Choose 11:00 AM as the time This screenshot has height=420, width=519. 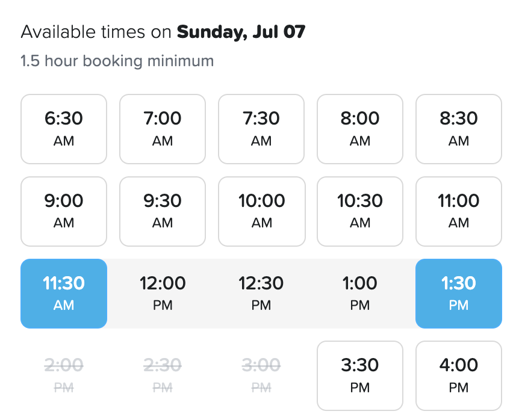point(459,211)
